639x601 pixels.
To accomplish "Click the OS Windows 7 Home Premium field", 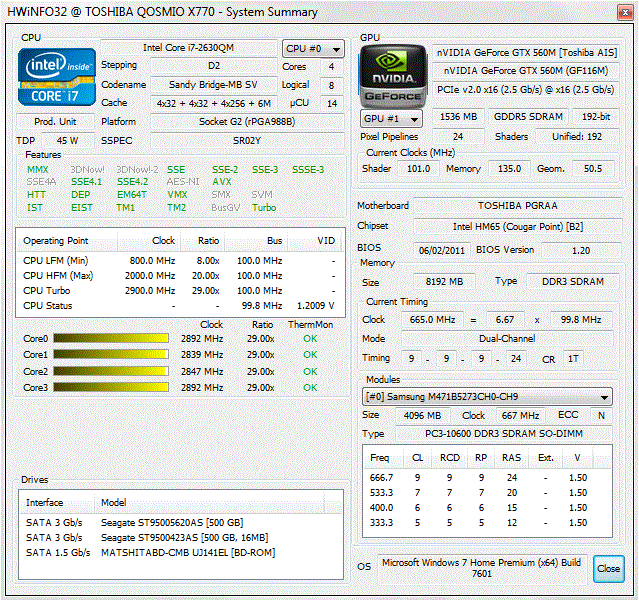I will [481, 568].
